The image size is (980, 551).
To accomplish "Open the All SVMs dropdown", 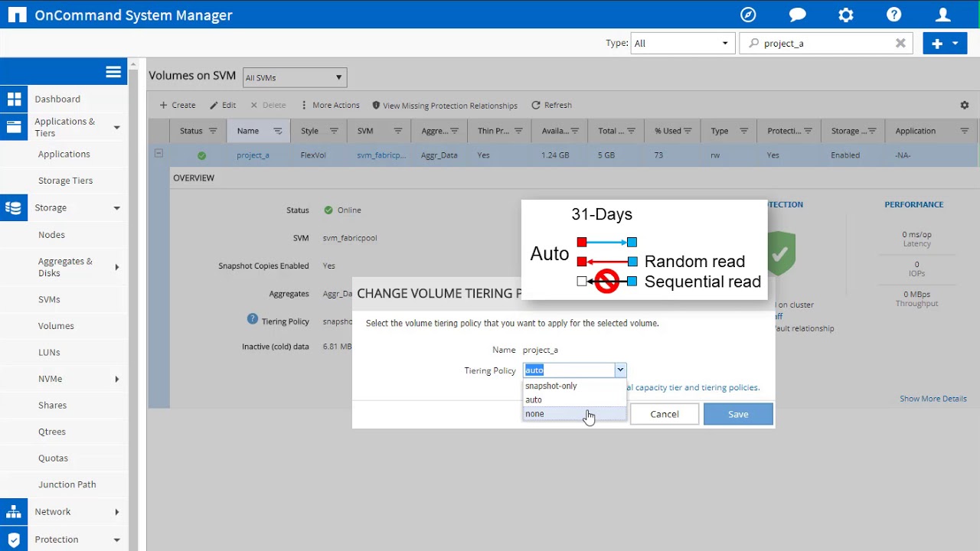I will 295,77.
